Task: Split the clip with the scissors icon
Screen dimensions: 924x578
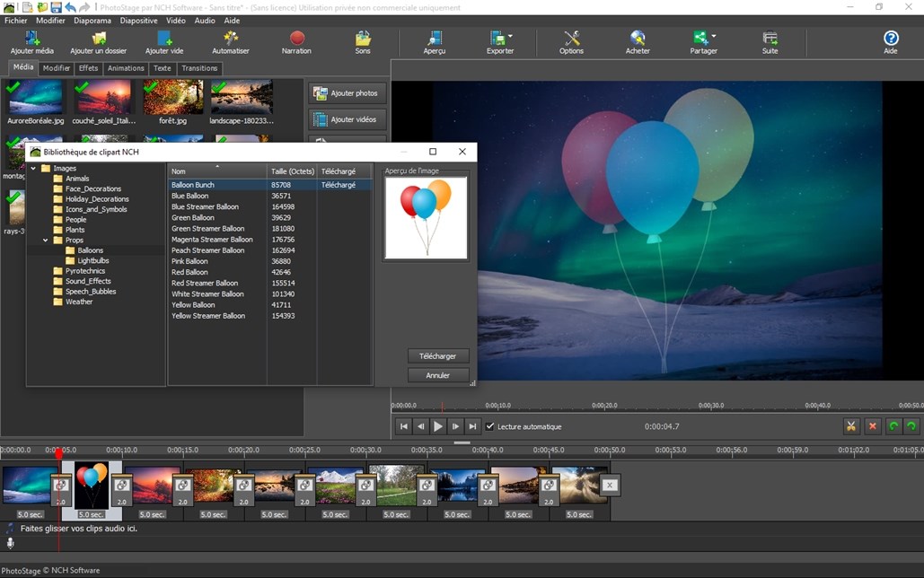Action: [x=850, y=426]
